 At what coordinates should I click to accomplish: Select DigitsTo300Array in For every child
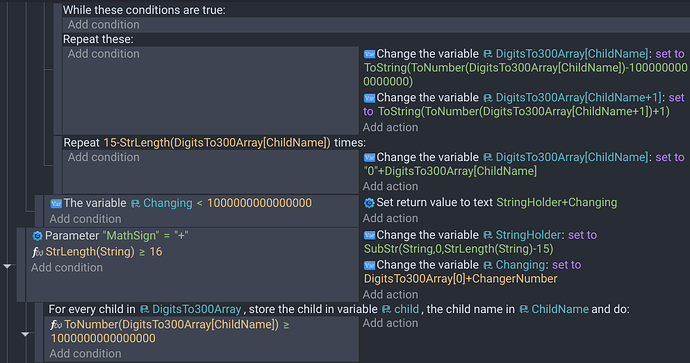(197, 309)
